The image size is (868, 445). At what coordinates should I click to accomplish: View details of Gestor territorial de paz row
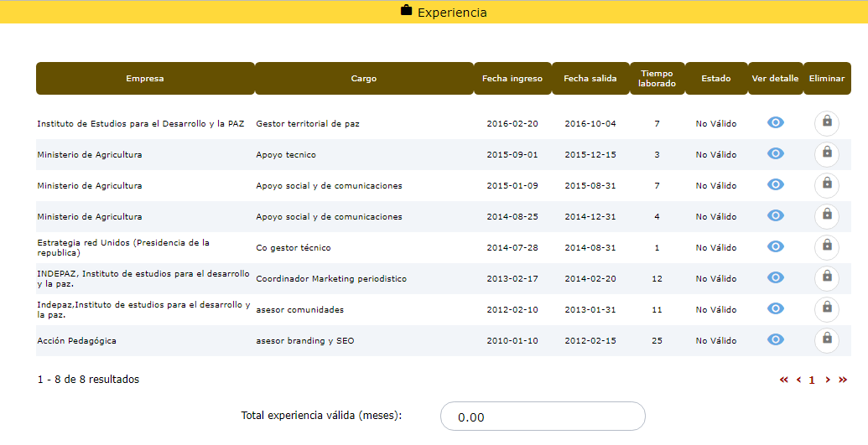pos(776,123)
